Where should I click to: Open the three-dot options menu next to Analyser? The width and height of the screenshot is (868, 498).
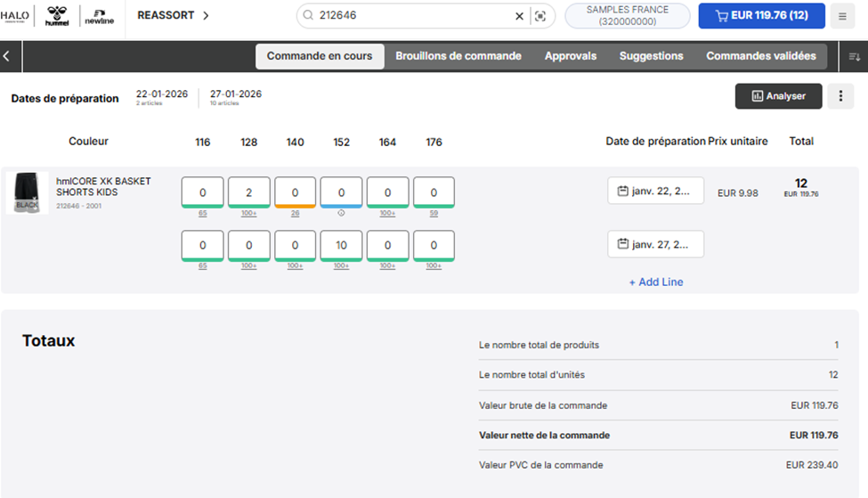840,96
